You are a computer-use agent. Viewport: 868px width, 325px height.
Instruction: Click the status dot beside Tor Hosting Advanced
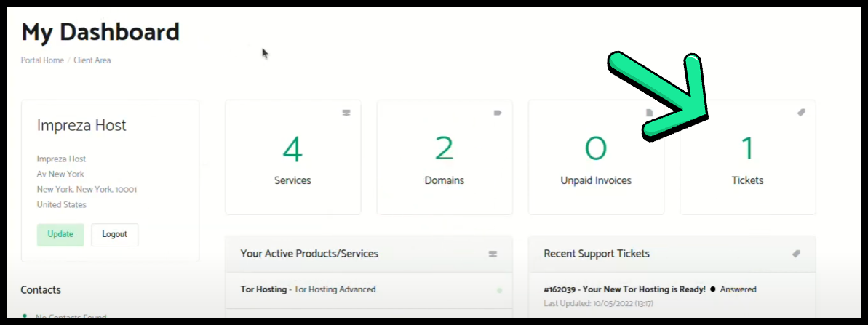pyautogui.click(x=499, y=290)
